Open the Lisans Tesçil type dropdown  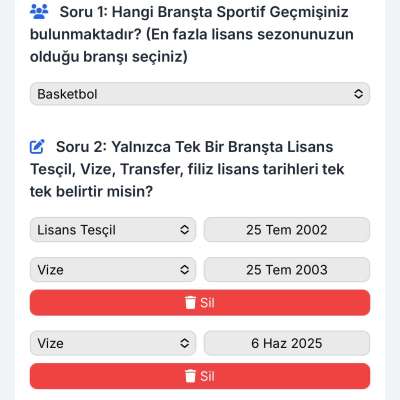113,230
